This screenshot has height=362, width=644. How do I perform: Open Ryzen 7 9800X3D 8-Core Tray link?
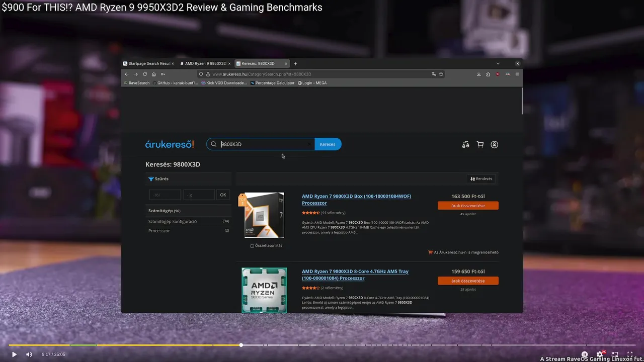[355, 275]
